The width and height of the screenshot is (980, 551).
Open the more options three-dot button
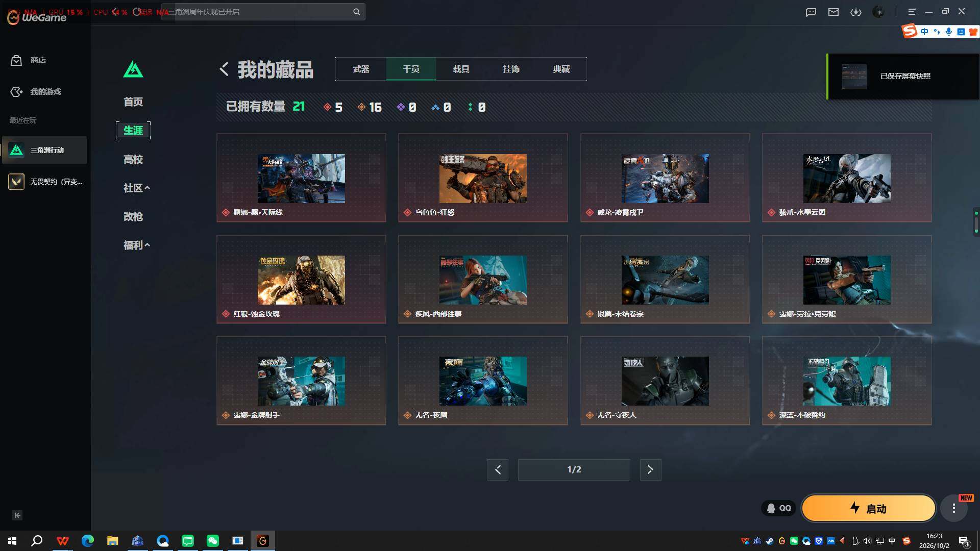pyautogui.click(x=953, y=508)
